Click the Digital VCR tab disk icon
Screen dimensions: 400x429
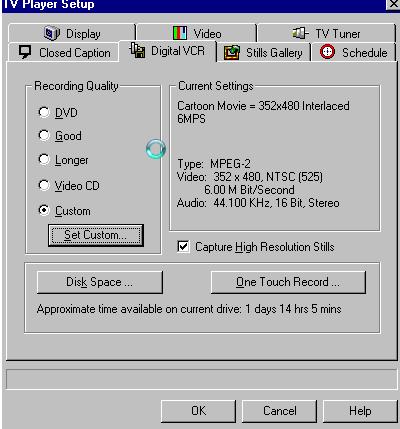pyautogui.click(x=137, y=50)
